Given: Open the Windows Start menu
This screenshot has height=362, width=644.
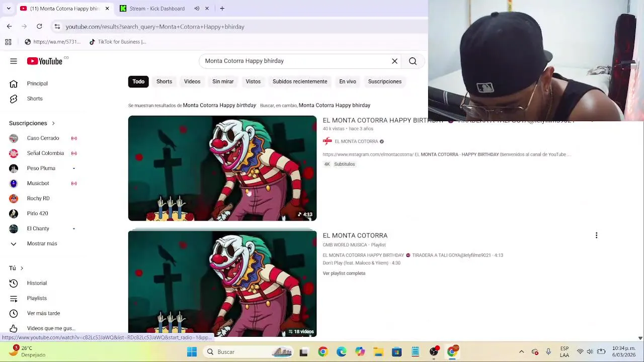Looking at the screenshot, I should (x=192, y=352).
